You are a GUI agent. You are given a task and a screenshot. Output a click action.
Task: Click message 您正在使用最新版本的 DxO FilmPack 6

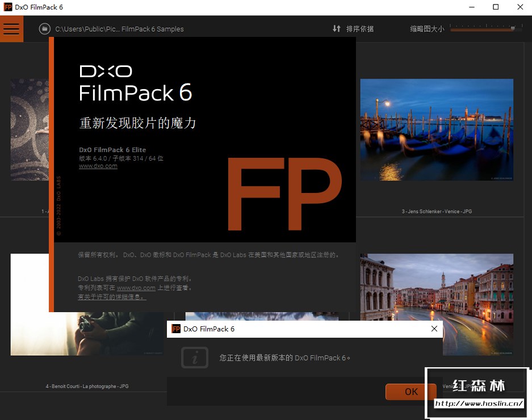(284, 358)
